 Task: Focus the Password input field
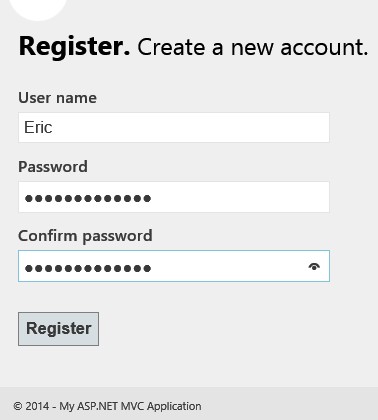[174, 197]
